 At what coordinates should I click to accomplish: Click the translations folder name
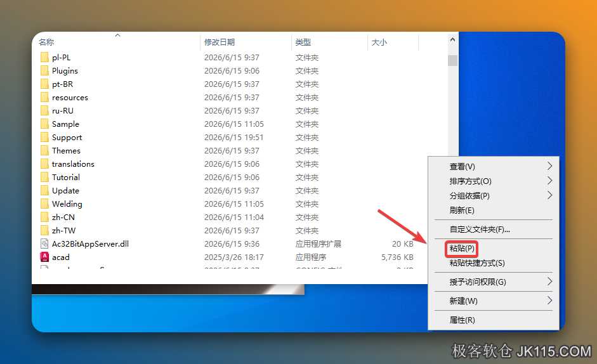(73, 164)
